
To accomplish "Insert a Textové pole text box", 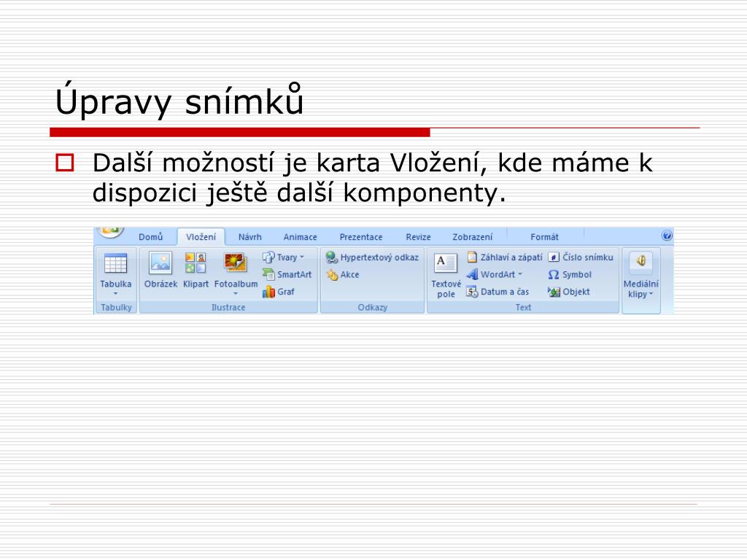I will pyautogui.click(x=446, y=276).
